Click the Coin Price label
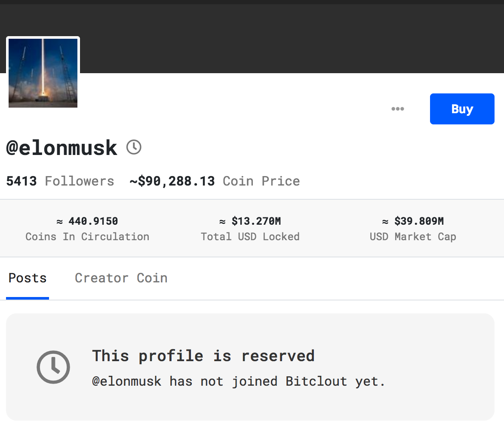504x421 pixels. coord(261,181)
